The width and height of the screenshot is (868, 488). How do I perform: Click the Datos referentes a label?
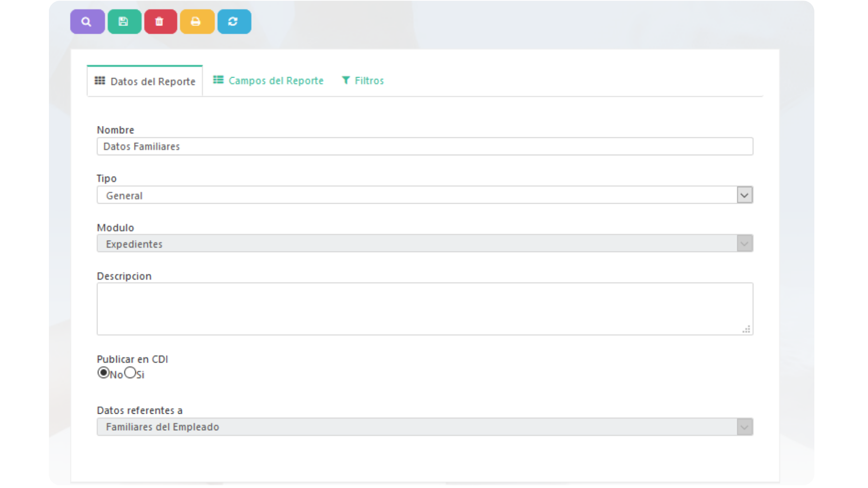coord(140,410)
